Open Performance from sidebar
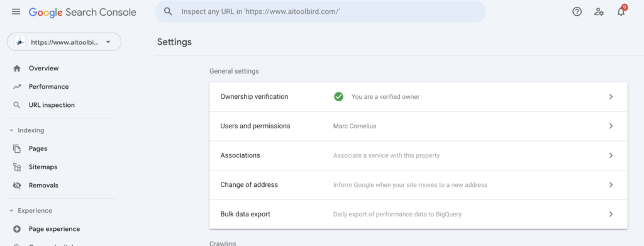 click(x=48, y=87)
